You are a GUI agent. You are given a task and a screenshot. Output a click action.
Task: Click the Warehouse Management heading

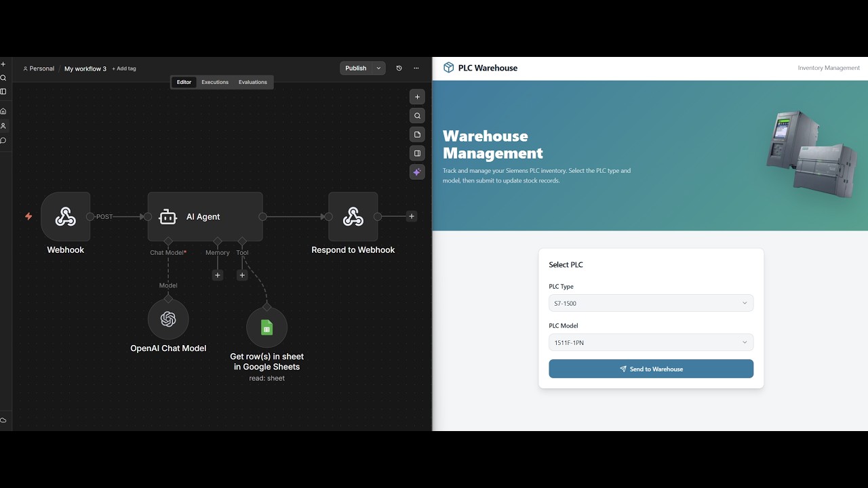coord(493,144)
